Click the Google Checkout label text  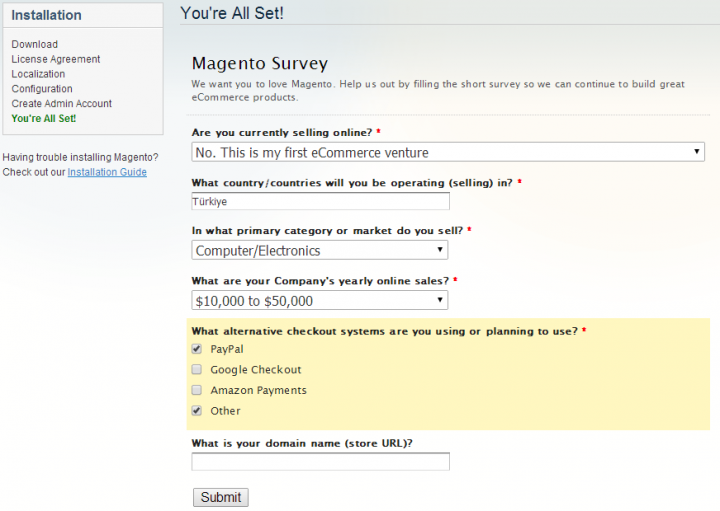pyautogui.click(x=256, y=370)
